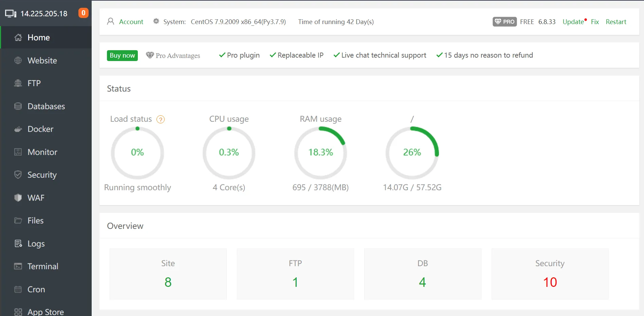Select Cron from the sidebar
The image size is (644, 316).
point(36,290)
